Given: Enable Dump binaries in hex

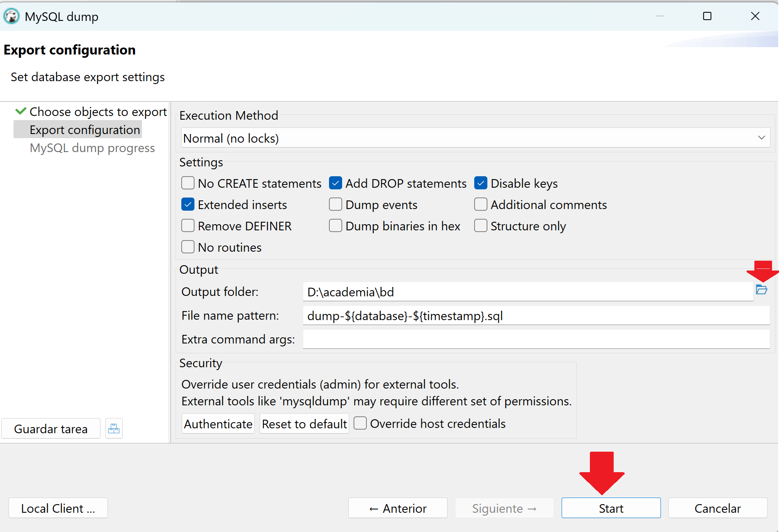Looking at the screenshot, I should pyautogui.click(x=336, y=225).
